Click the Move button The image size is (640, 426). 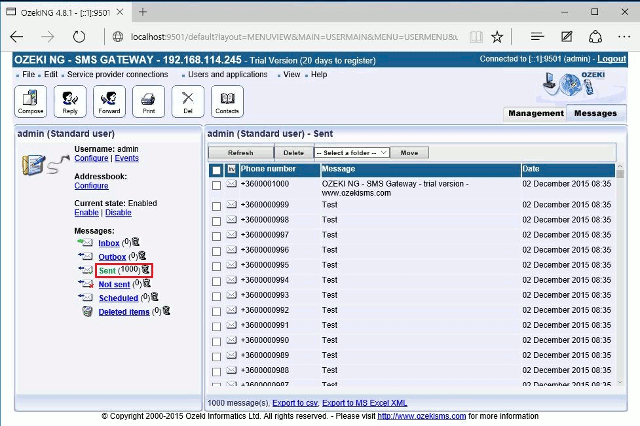pos(409,153)
